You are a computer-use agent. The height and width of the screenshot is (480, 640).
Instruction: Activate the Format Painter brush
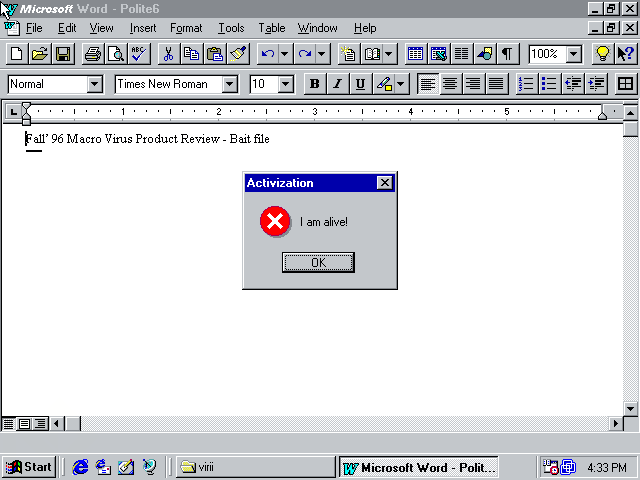pos(238,54)
